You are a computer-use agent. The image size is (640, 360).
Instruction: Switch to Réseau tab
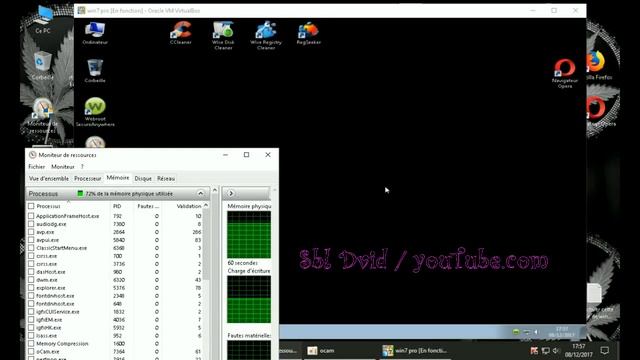click(166, 179)
